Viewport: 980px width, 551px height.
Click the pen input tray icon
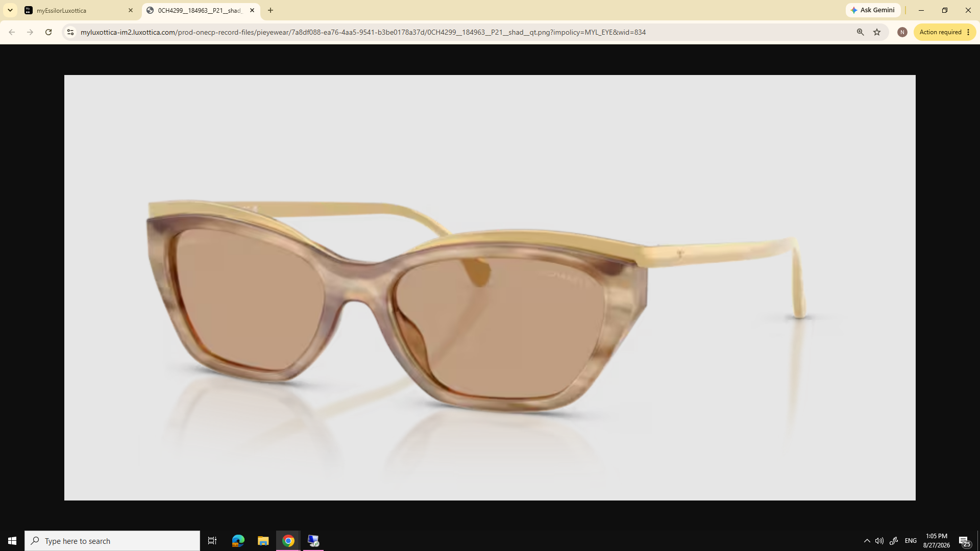[894, 541]
